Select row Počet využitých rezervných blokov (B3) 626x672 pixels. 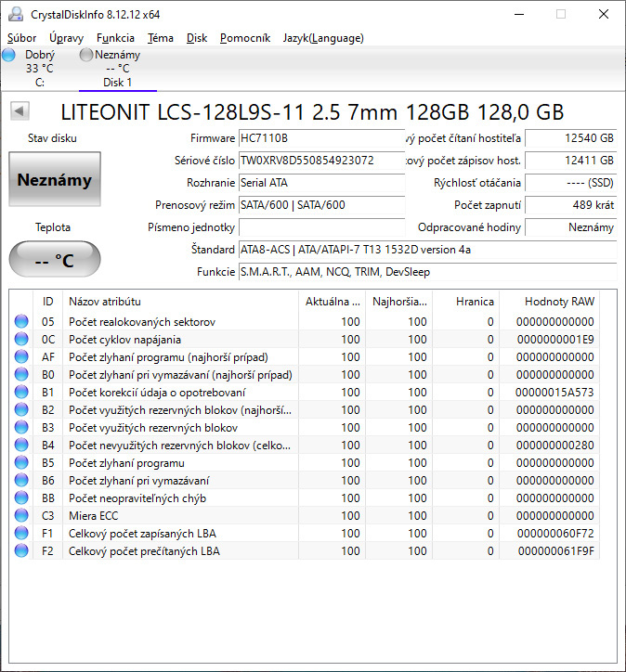tap(305, 427)
